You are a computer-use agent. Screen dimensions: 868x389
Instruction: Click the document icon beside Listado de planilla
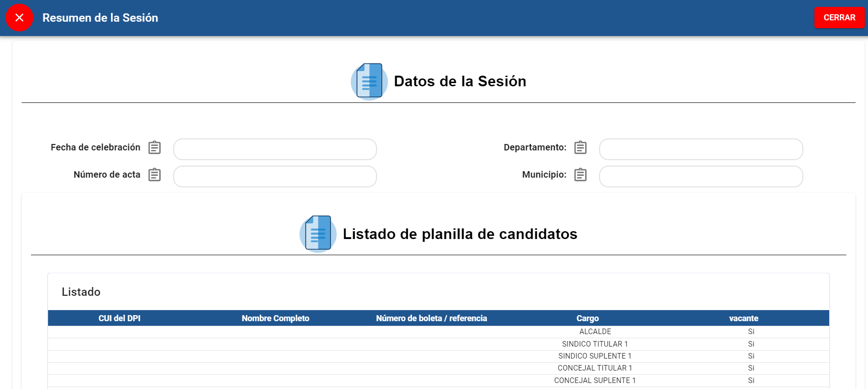(318, 234)
